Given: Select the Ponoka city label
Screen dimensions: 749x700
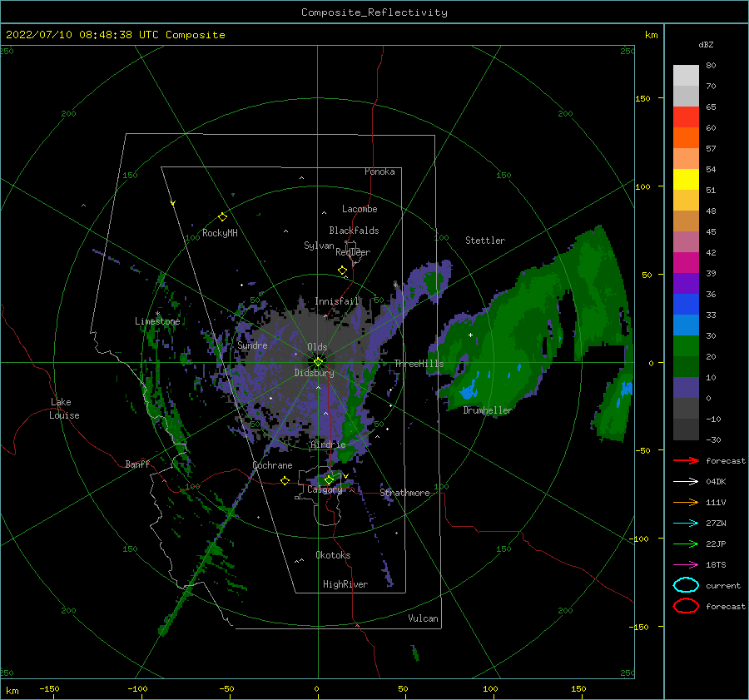Looking at the screenshot, I should coord(379,171).
